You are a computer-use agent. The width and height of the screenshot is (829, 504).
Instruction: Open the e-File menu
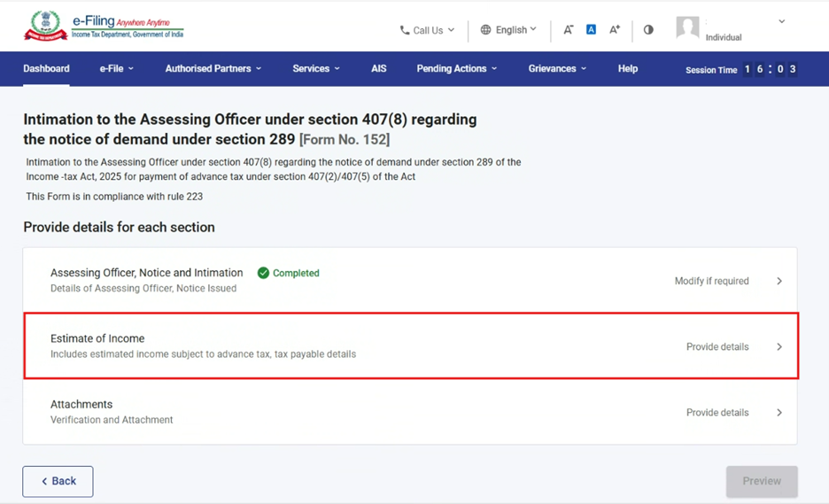click(117, 68)
